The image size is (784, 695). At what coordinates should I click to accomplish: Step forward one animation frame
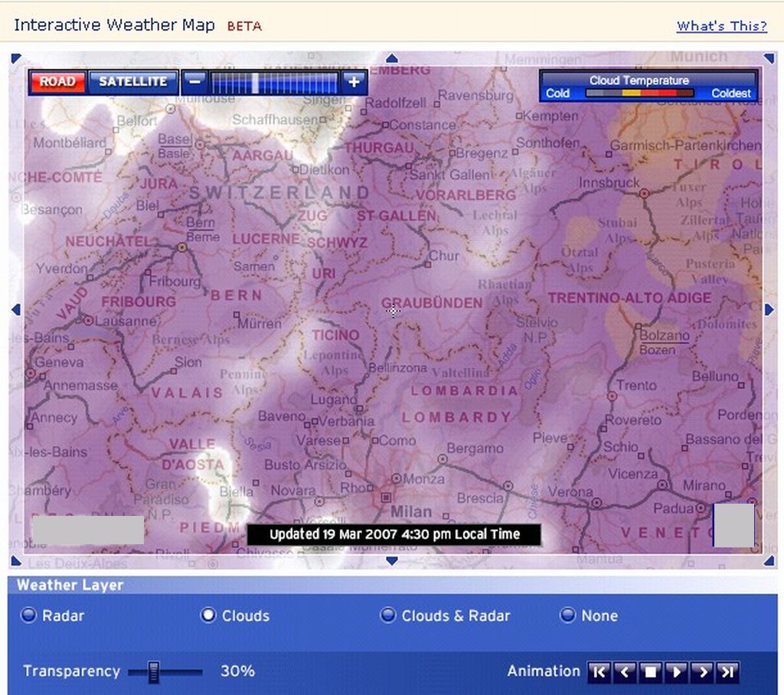point(702,672)
